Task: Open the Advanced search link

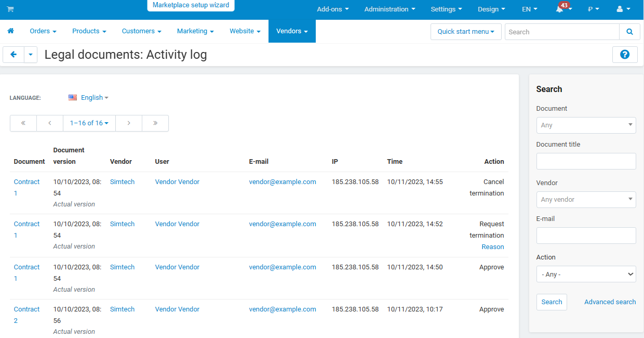Action: tap(610, 302)
